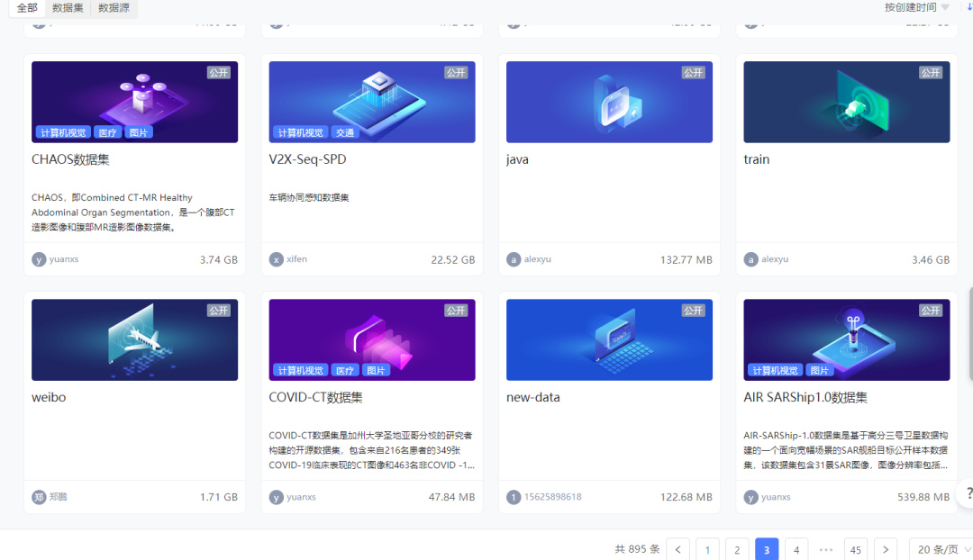Viewport: 973px width, 560px height.
Task: Click the sort direction arrow icon
Action: [x=969, y=7]
